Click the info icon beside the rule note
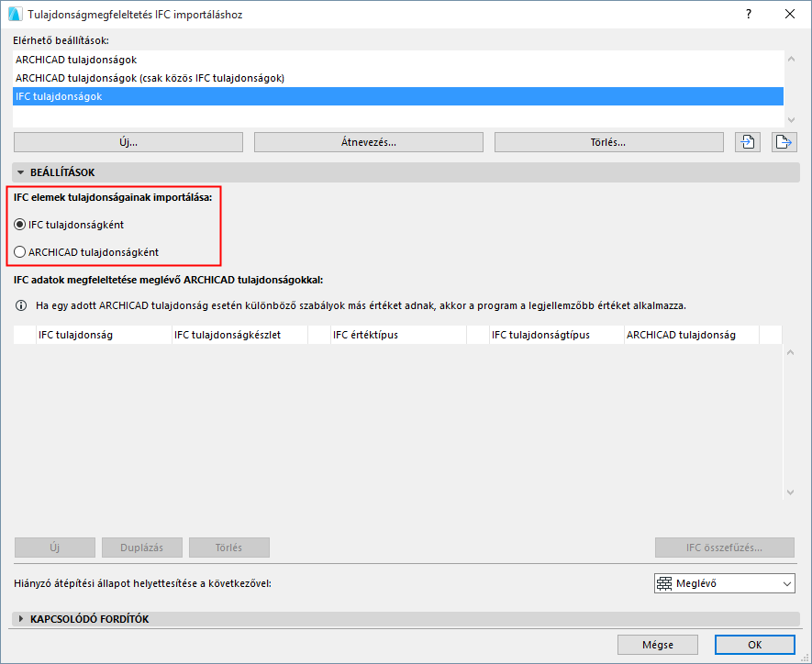This screenshot has height=664, width=812. (x=21, y=305)
